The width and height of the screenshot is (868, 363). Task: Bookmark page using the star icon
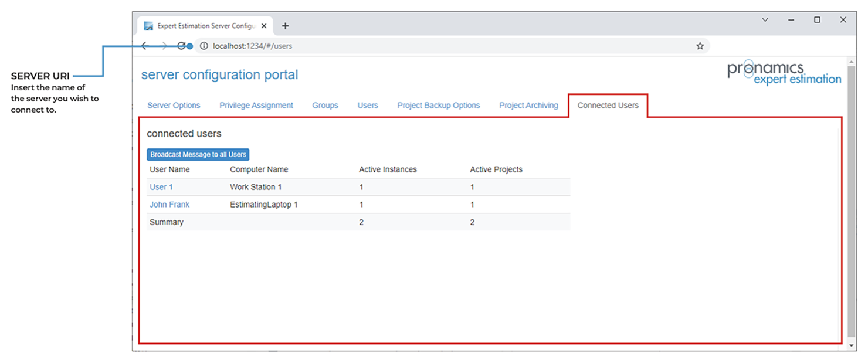point(700,46)
